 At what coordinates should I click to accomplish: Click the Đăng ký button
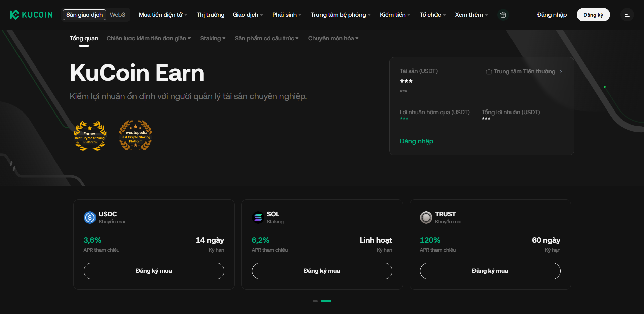(593, 15)
